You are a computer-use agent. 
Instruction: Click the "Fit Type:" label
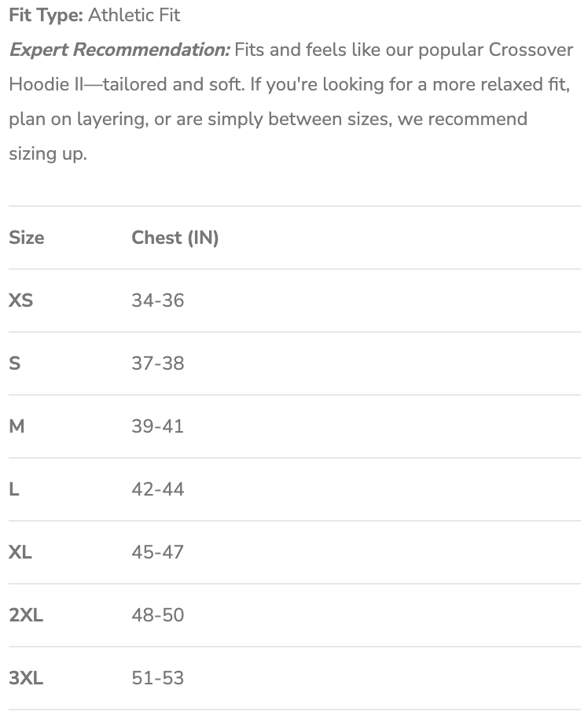click(x=46, y=15)
